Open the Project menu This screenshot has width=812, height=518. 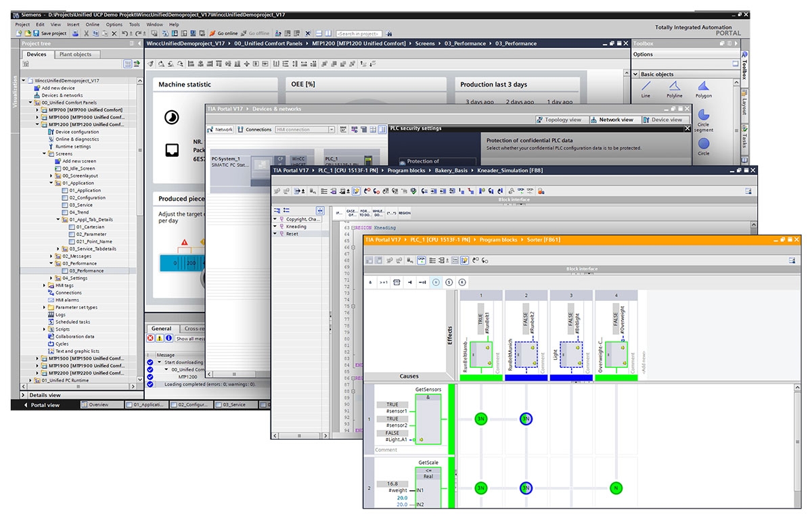(x=22, y=24)
